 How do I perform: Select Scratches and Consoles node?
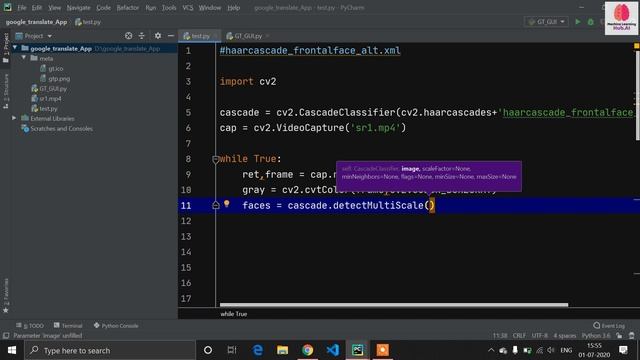click(57, 129)
